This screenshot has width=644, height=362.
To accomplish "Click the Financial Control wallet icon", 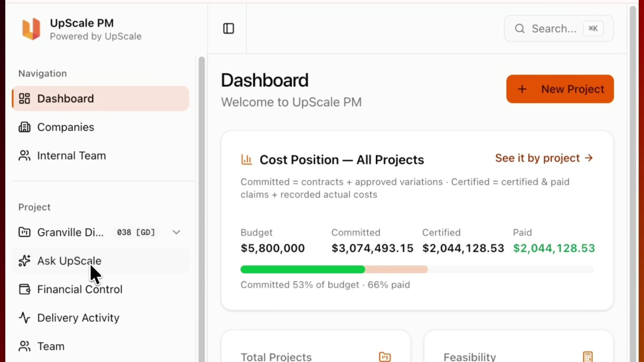I will pyautogui.click(x=24, y=289).
